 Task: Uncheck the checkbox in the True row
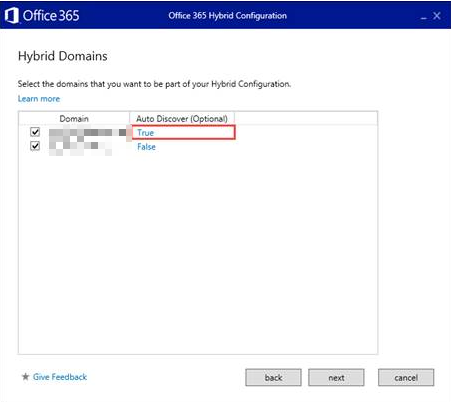tap(35, 132)
